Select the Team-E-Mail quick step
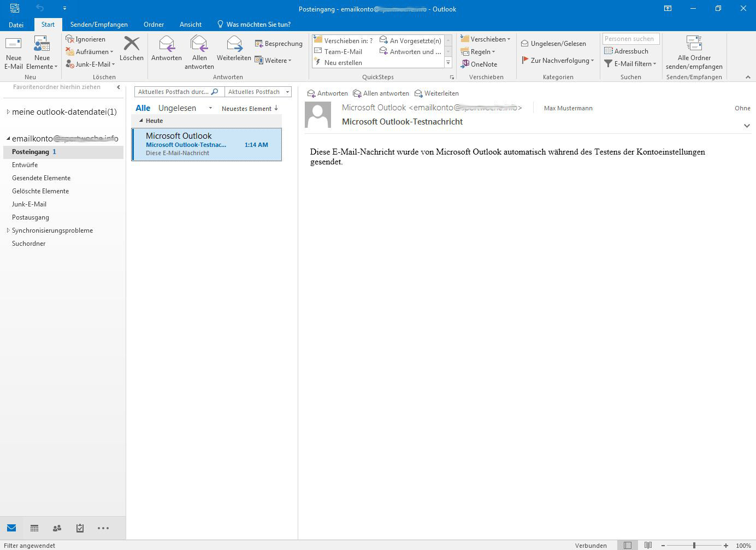Viewport: 756px width, 550px height. (338, 51)
